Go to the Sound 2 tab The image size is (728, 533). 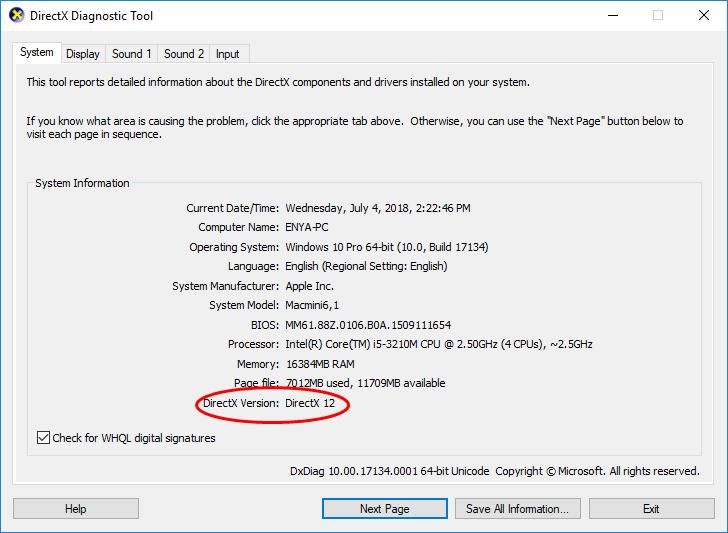click(x=184, y=54)
